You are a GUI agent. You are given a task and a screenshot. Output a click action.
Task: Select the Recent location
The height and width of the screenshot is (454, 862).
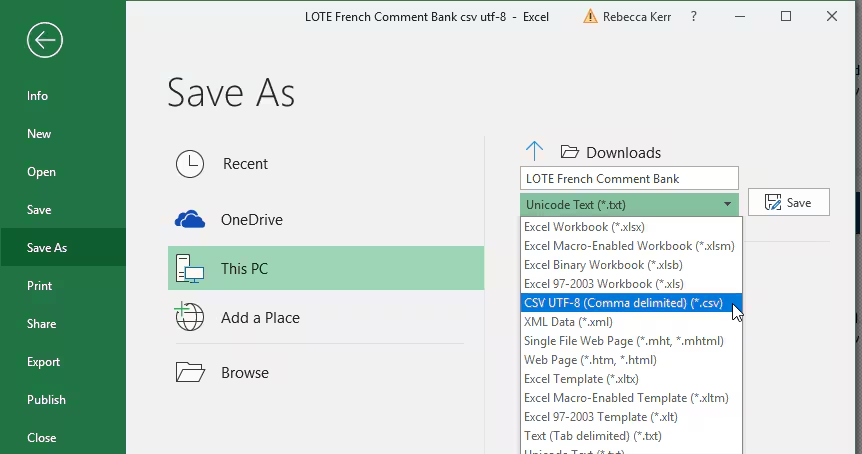tap(325, 164)
